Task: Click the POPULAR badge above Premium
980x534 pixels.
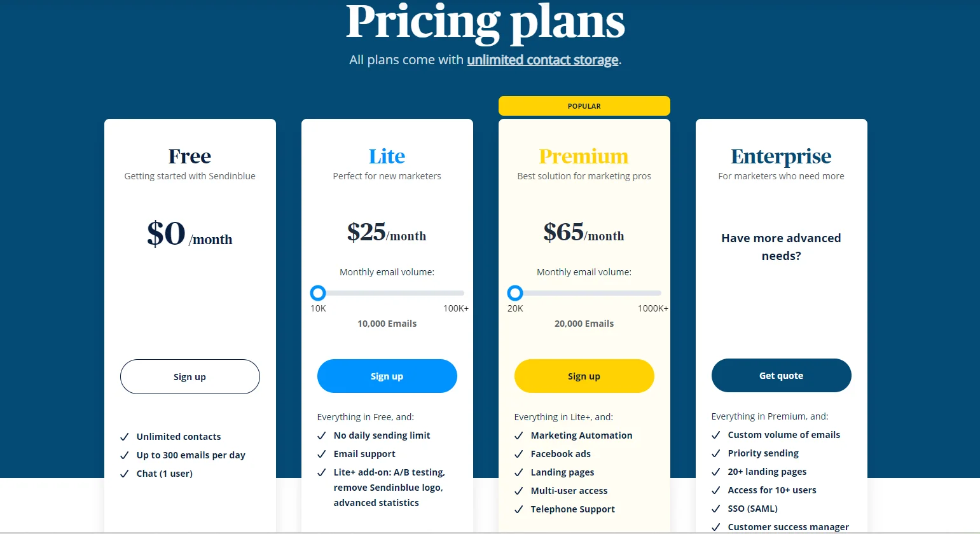Action: click(x=584, y=106)
